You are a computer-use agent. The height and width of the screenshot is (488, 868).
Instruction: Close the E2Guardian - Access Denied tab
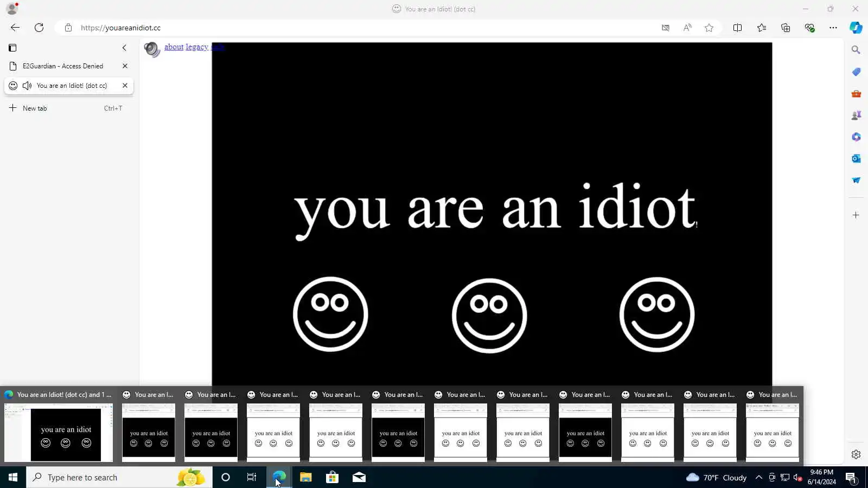coord(125,66)
